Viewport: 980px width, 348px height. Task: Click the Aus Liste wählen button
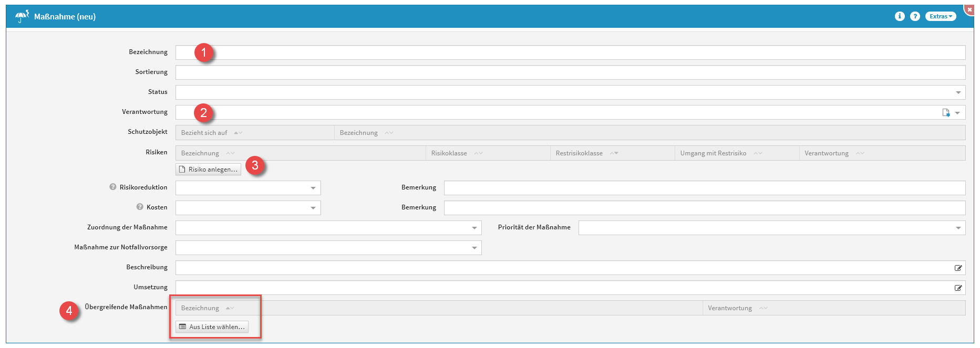[212, 327]
